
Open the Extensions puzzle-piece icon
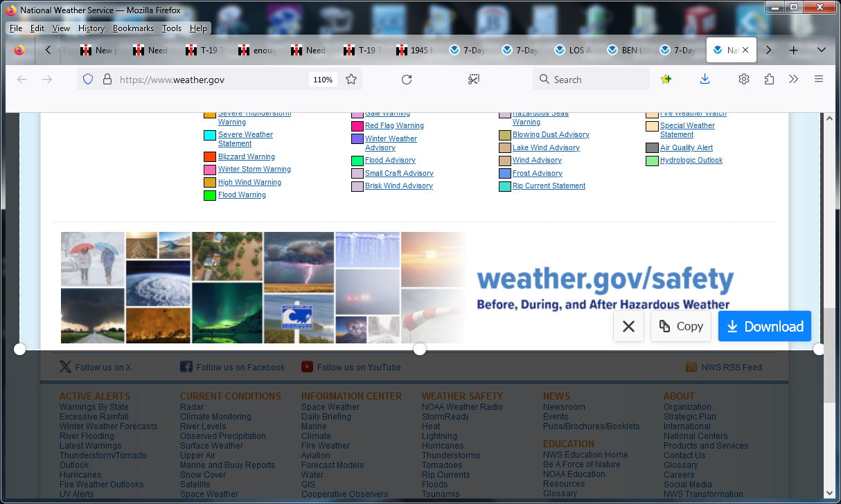769,80
